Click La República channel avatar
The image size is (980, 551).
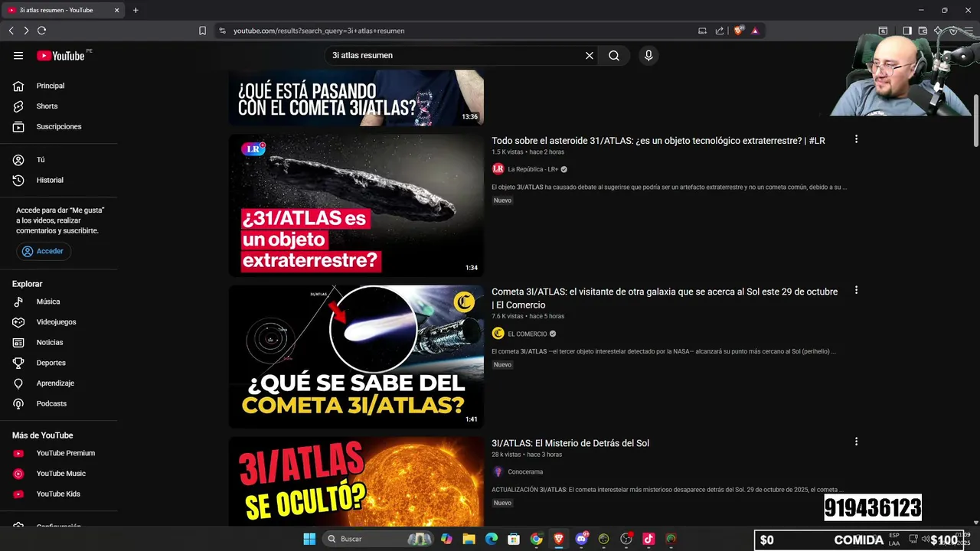point(498,169)
